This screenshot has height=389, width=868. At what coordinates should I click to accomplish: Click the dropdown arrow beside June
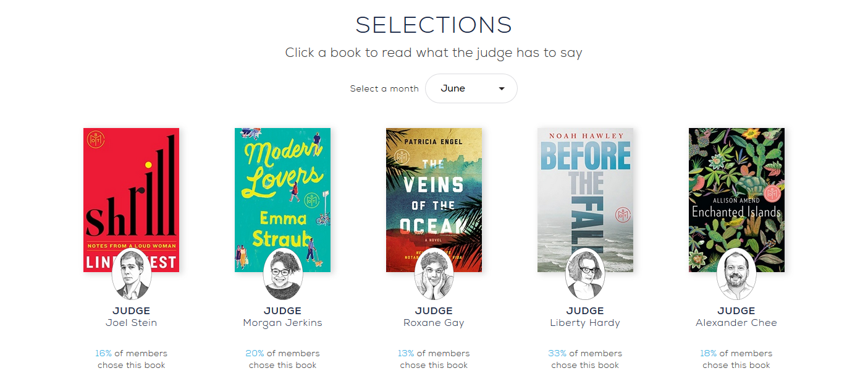502,88
